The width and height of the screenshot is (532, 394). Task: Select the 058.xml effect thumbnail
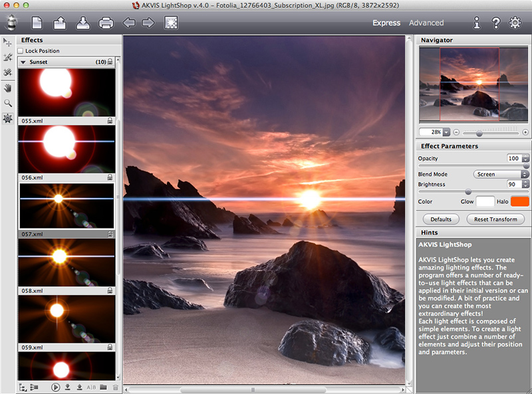coord(66,262)
